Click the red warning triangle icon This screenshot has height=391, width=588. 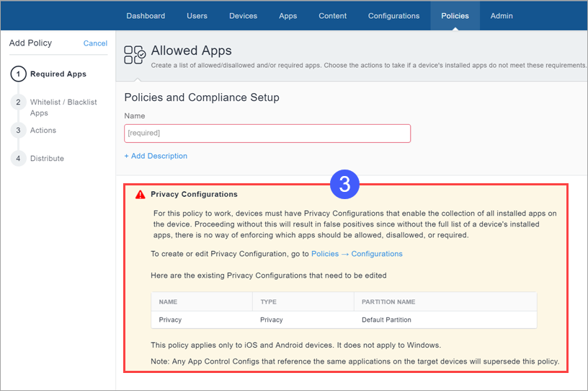click(140, 195)
